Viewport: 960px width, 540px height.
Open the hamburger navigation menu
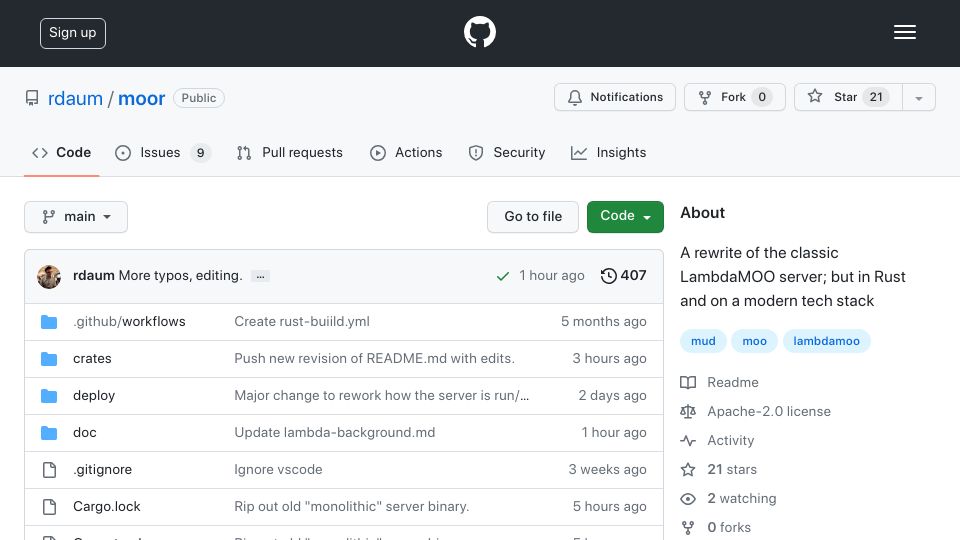pyautogui.click(x=904, y=32)
